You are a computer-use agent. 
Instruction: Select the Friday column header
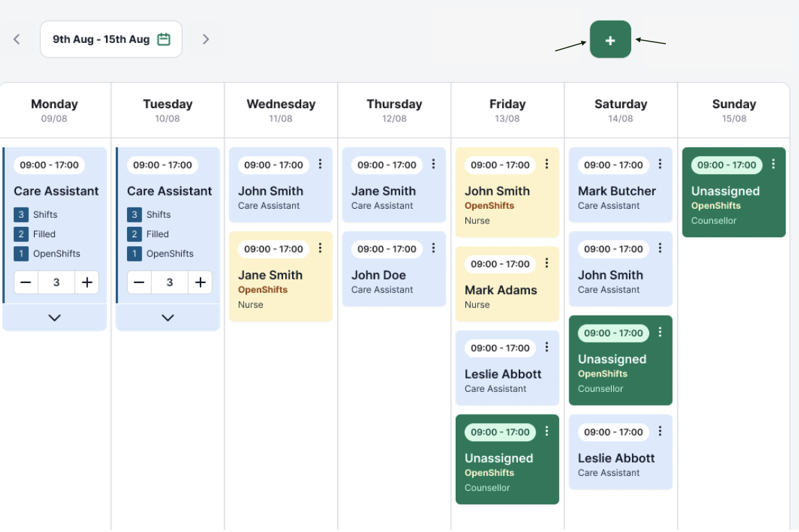(x=507, y=110)
